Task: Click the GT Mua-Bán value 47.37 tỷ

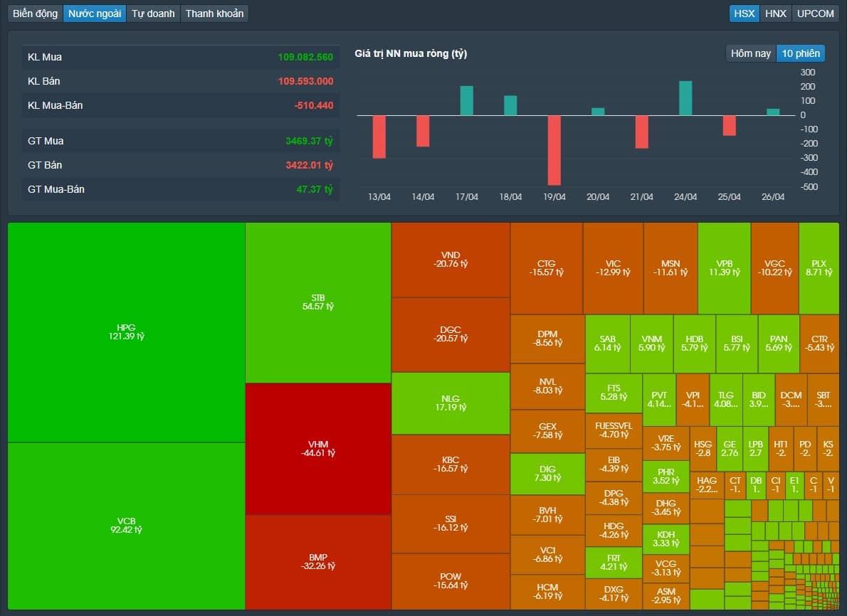Action: 315,189
